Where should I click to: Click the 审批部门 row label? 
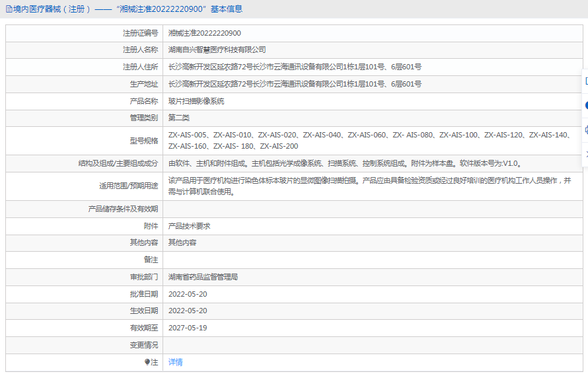pyautogui.click(x=144, y=277)
